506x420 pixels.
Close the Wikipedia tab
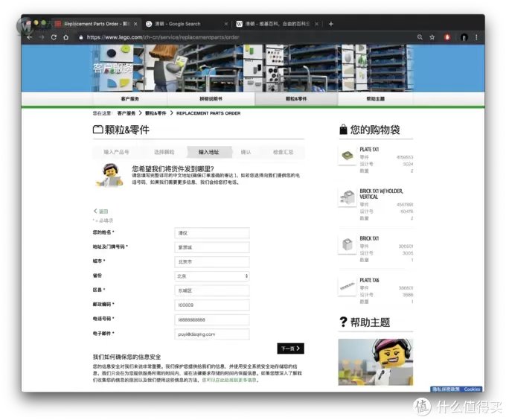click(x=316, y=24)
